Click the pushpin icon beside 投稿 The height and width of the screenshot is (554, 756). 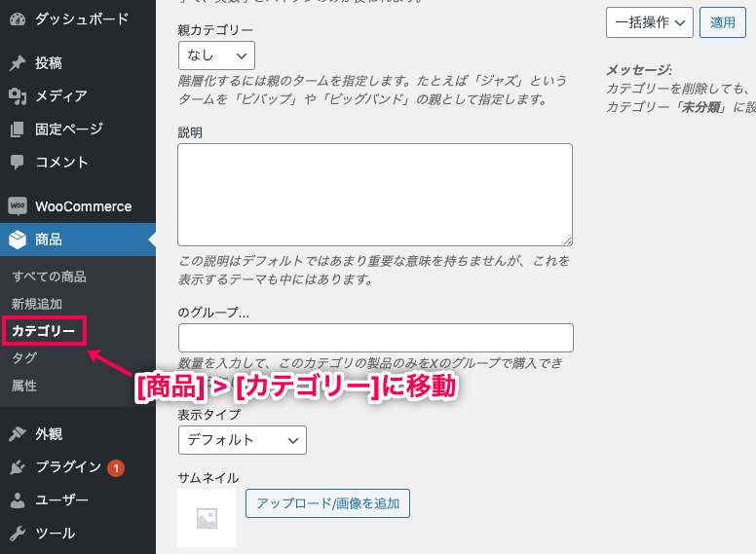point(18,63)
